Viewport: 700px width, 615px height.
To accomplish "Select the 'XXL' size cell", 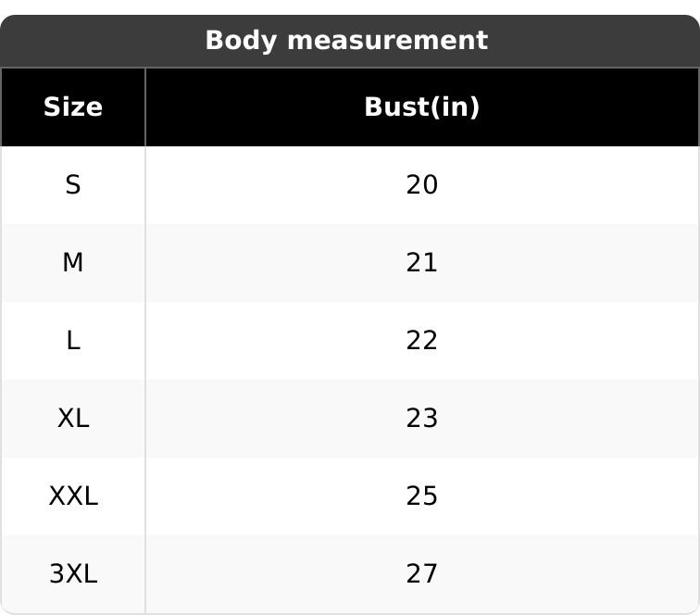I will [73, 496].
